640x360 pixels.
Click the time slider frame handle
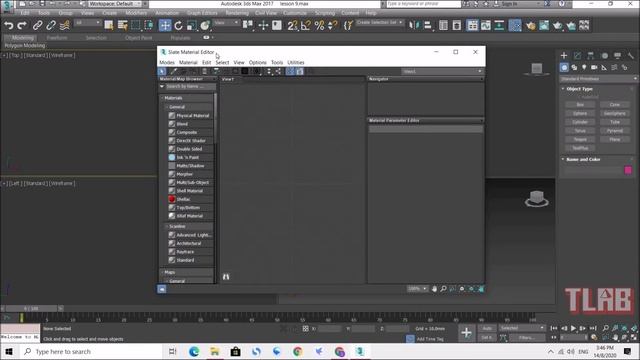[31, 309]
